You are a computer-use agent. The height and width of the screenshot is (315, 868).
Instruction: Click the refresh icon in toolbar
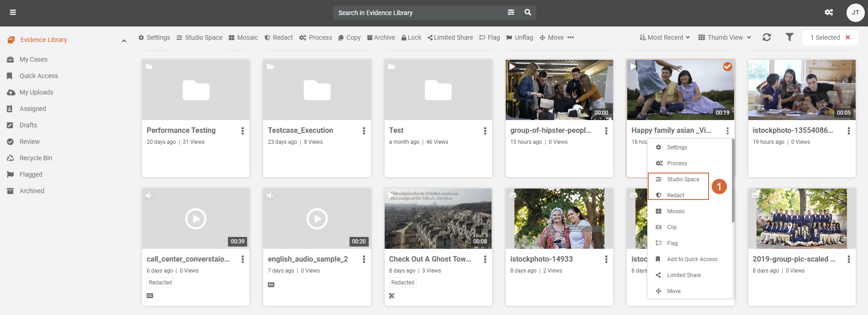click(767, 37)
